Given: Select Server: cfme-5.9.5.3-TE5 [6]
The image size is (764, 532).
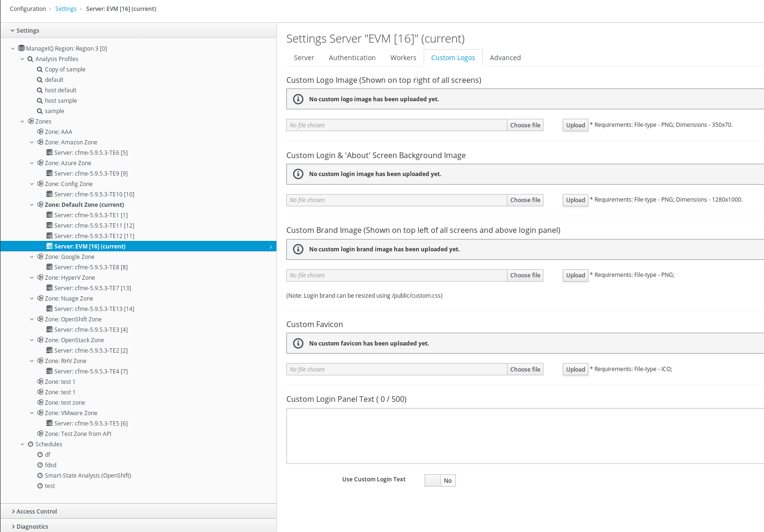Looking at the screenshot, I should 91,424.
